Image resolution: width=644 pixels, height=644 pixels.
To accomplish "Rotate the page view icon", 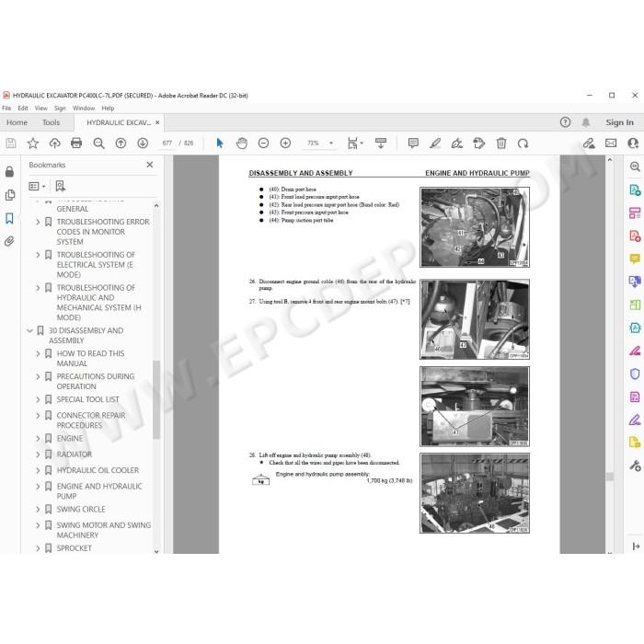I will pos(523,143).
